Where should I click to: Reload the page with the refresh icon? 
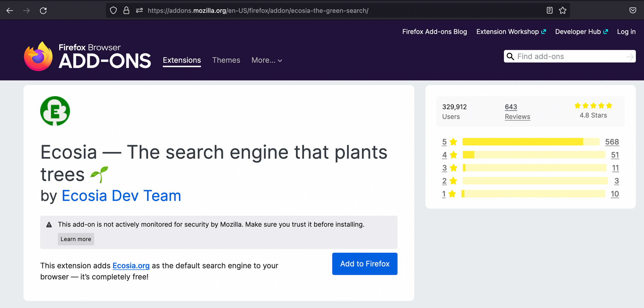tap(43, 11)
